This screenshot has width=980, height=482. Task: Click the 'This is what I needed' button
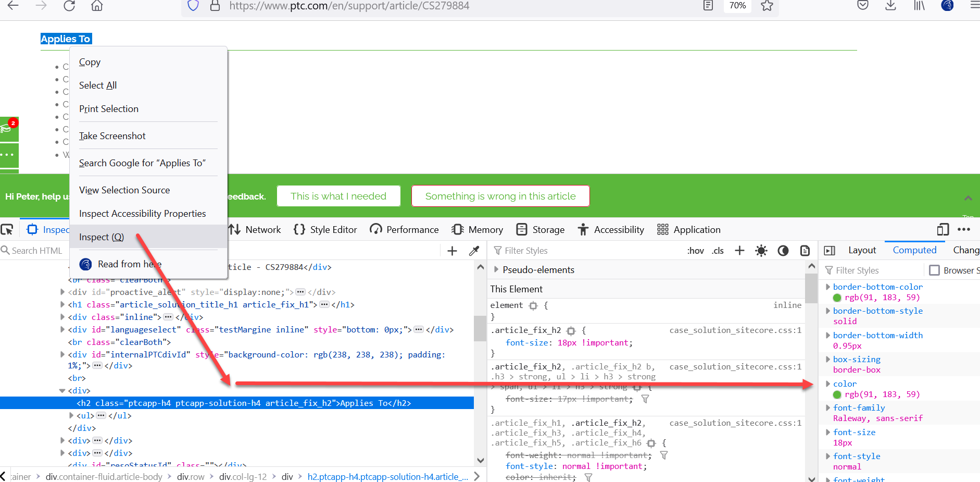click(x=338, y=196)
